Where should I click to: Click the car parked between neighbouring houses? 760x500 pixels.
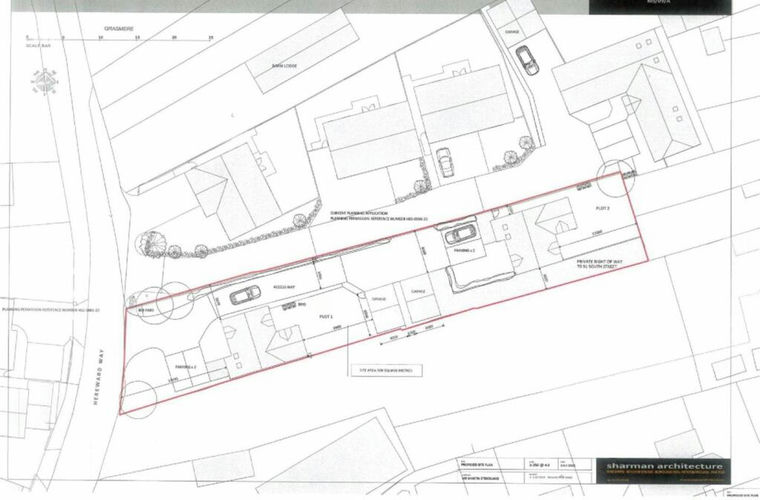[443, 160]
